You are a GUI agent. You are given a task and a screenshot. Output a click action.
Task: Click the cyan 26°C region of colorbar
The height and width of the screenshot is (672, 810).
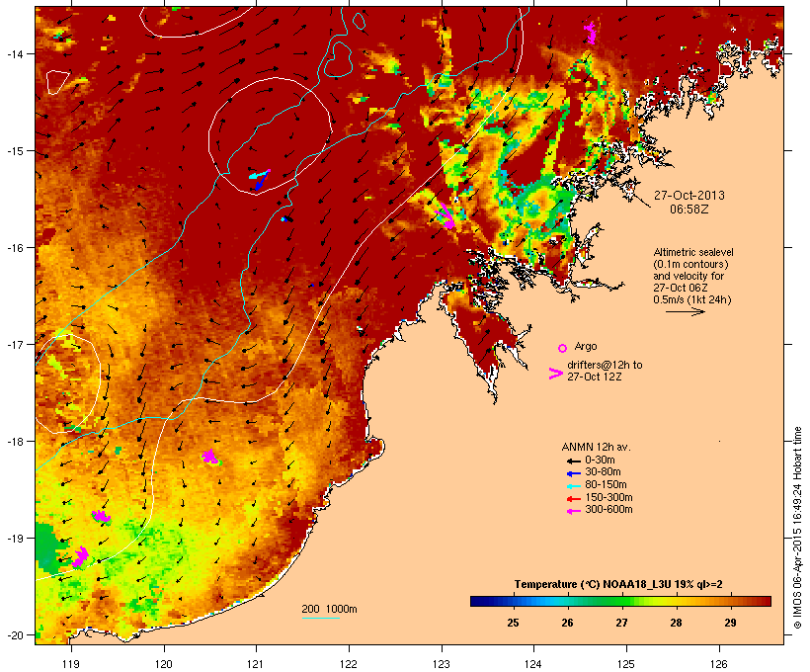click(567, 601)
